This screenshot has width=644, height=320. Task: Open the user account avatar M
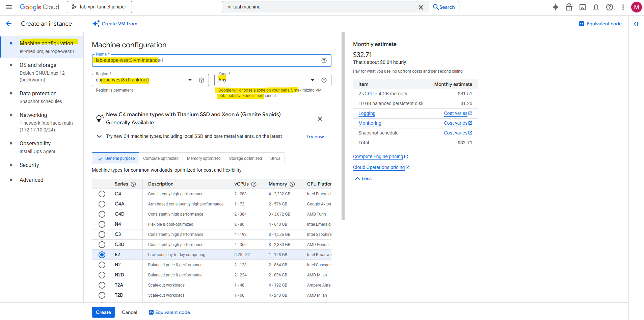coord(637,7)
